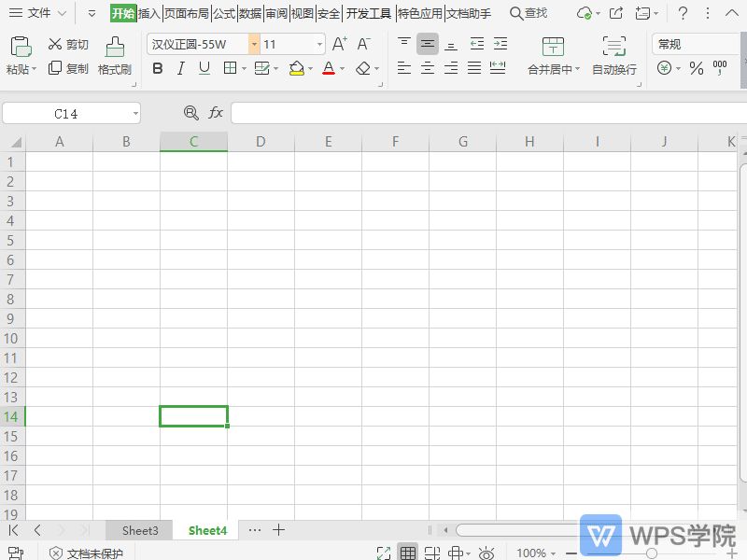Viewport: 747px width, 560px height.
Task: Open the font name dropdown
Action: [x=254, y=44]
